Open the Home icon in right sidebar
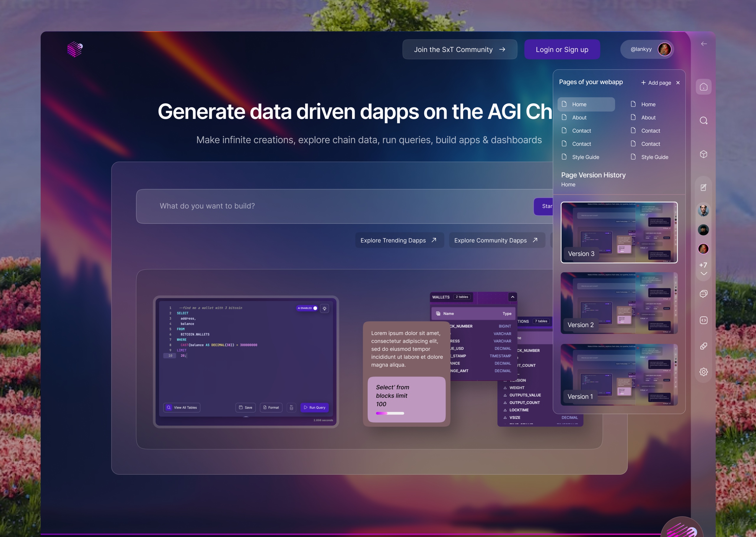The width and height of the screenshot is (756, 537). (x=703, y=87)
